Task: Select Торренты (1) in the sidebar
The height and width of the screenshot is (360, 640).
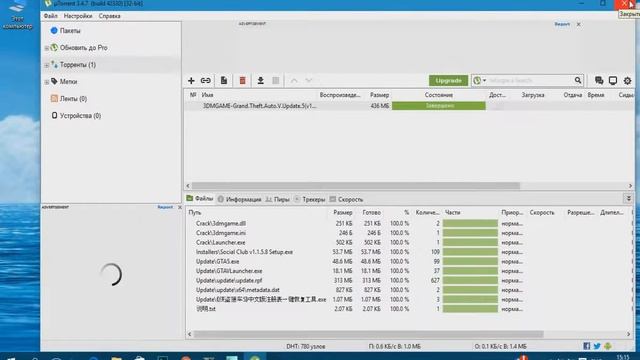Action: click(x=78, y=65)
